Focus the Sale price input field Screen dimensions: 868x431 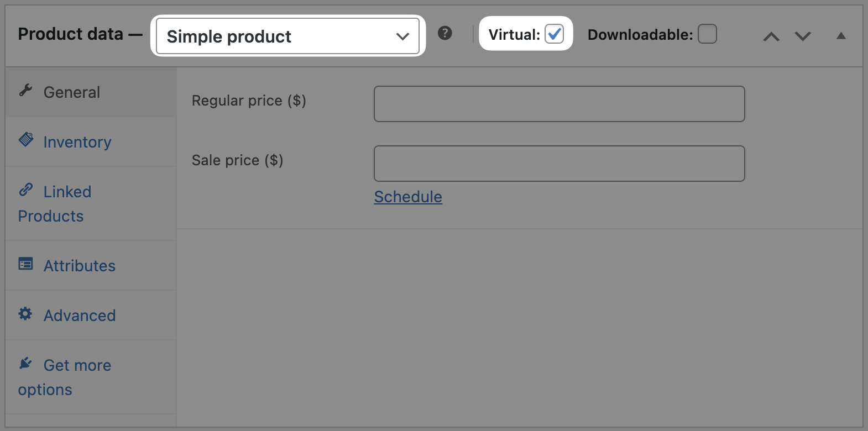pos(559,164)
